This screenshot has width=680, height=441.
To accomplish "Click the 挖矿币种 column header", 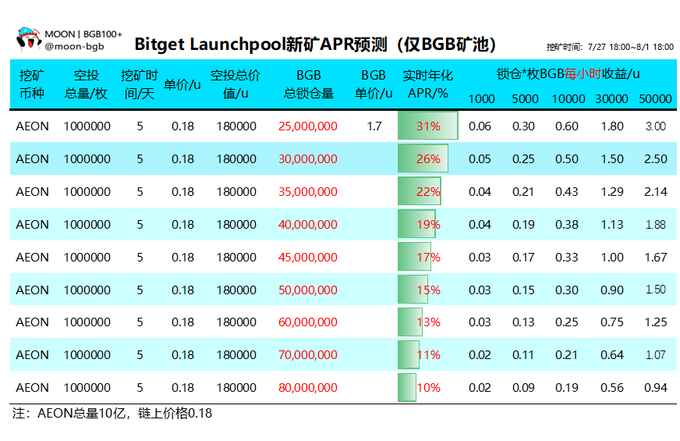I will [x=32, y=84].
